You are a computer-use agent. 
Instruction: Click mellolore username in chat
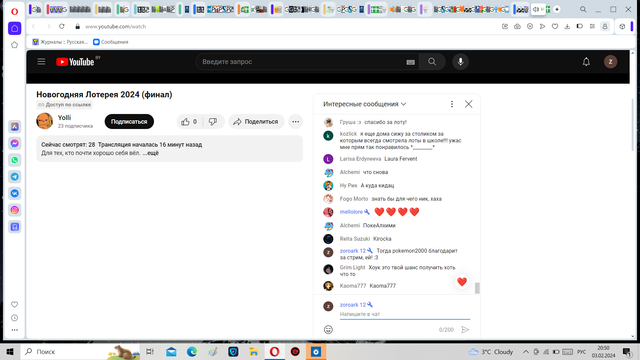(x=351, y=212)
